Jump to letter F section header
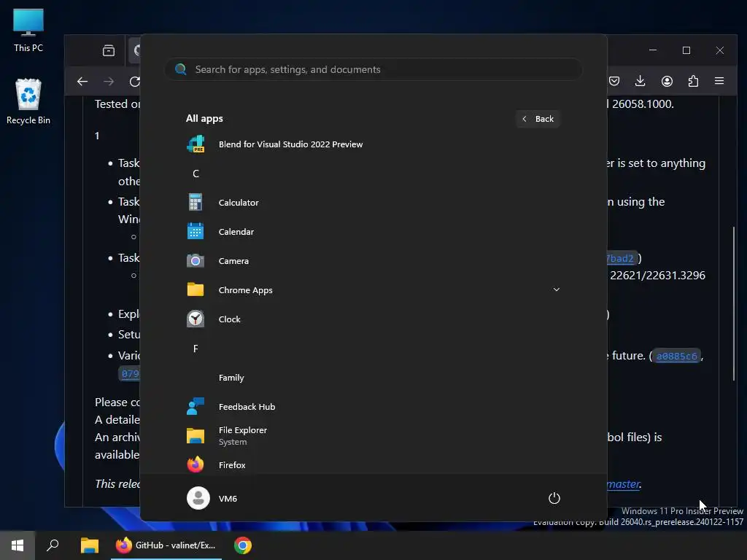The image size is (747, 560). (x=196, y=348)
